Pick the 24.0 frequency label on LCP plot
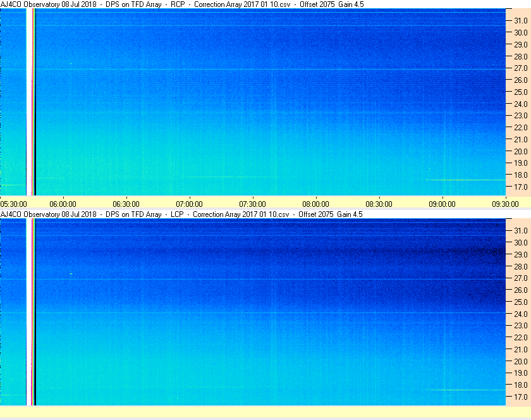The width and height of the screenshot is (531, 420). coord(521,314)
